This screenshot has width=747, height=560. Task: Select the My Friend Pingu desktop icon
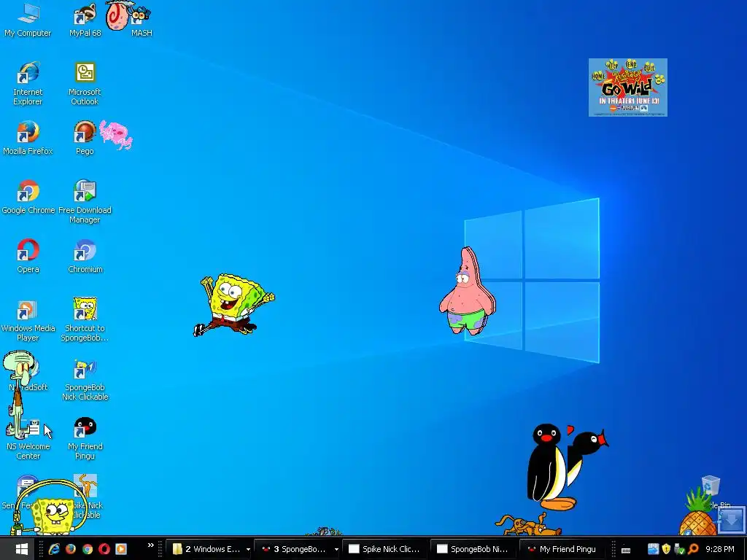pyautogui.click(x=85, y=437)
